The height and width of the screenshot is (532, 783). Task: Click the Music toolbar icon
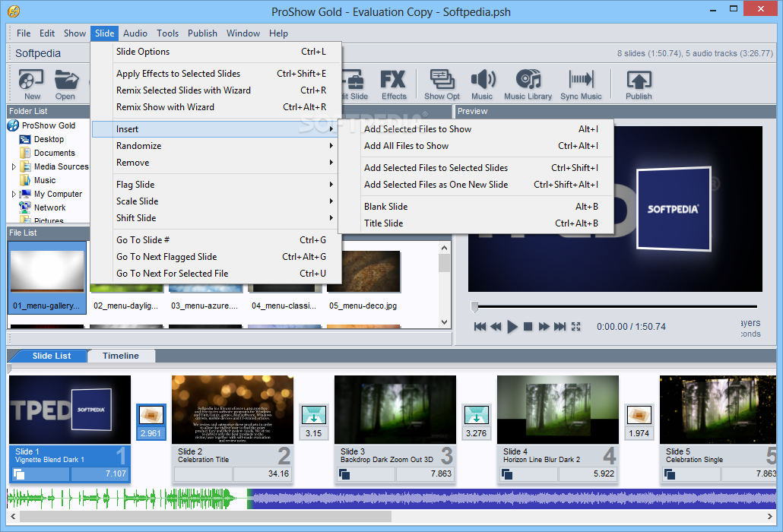click(x=483, y=84)
